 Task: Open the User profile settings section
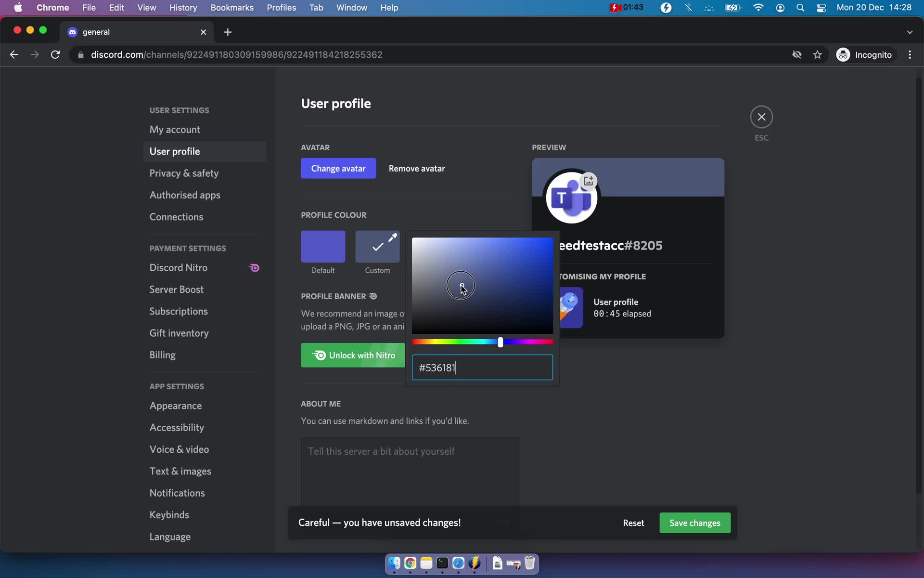tap(174, 150)
